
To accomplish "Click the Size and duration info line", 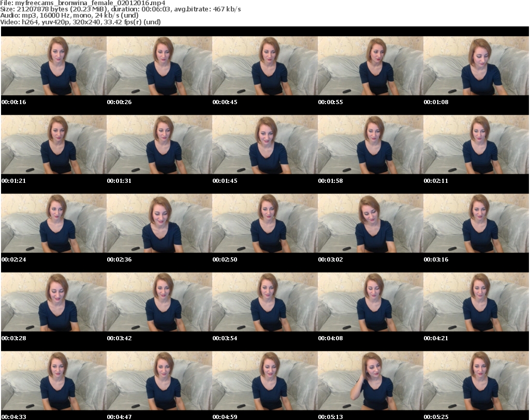I will coord(121,9).
